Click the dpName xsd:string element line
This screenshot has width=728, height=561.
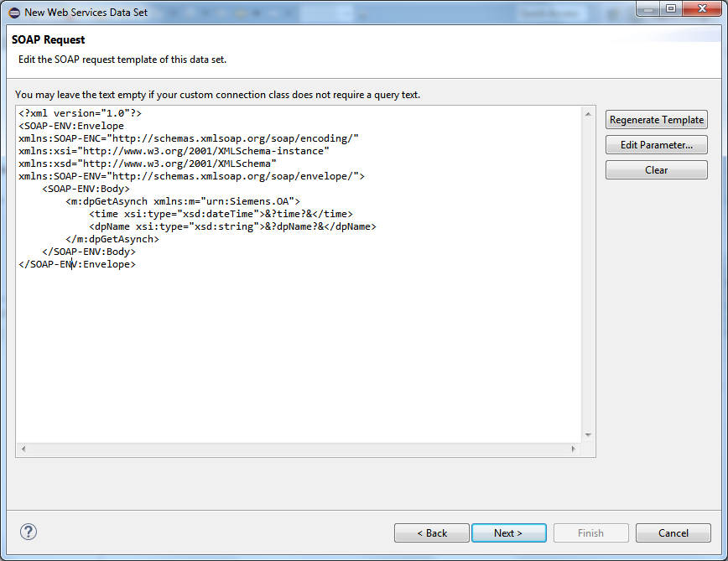click(x=232, y=226)
